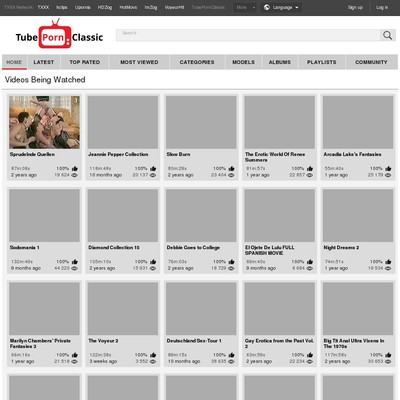Open the Upornia network link
This screenshot has width=400, height=400.
click(82, 7)
